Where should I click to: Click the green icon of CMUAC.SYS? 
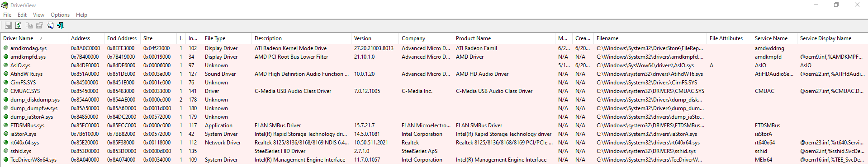[6, 91]
